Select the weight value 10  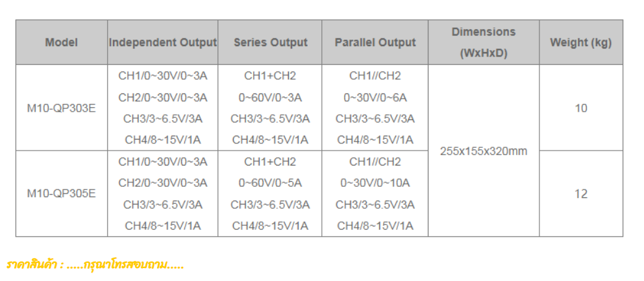click(580, 108)
